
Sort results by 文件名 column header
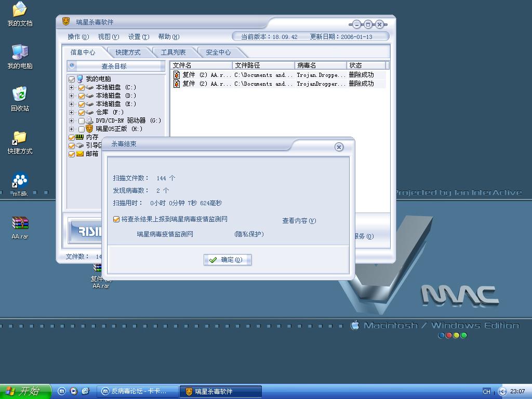click(x=202, y=65)
